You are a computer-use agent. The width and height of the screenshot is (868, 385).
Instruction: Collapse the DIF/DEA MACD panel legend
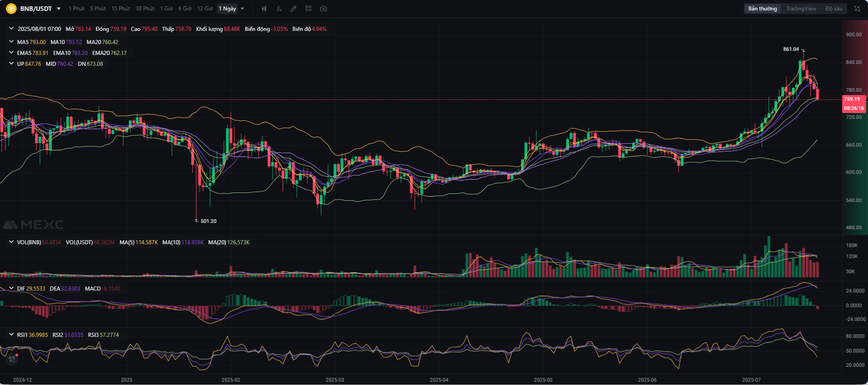click(x=11, y=288)
